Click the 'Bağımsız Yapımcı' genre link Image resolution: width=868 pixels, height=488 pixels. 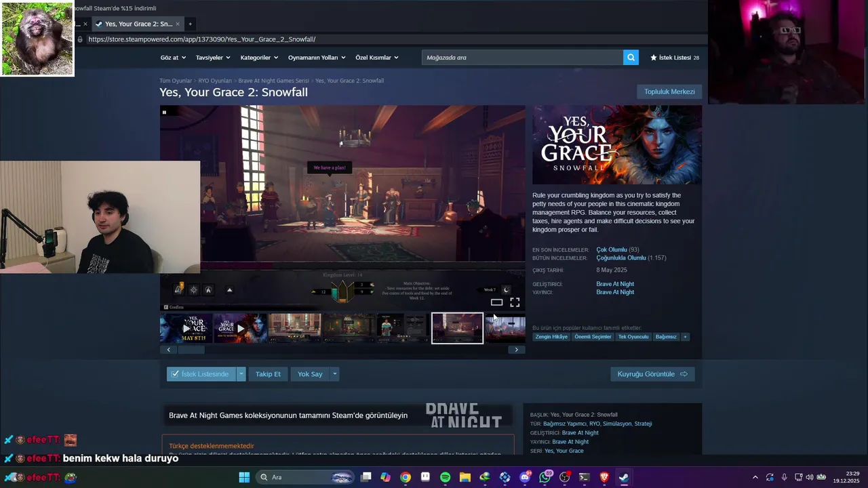pos(565,424)
